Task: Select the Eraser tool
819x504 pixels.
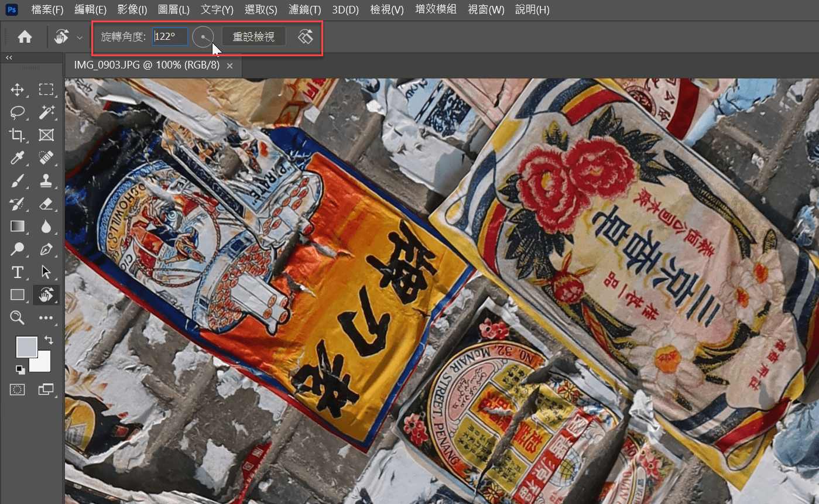Action: point(46,204)
